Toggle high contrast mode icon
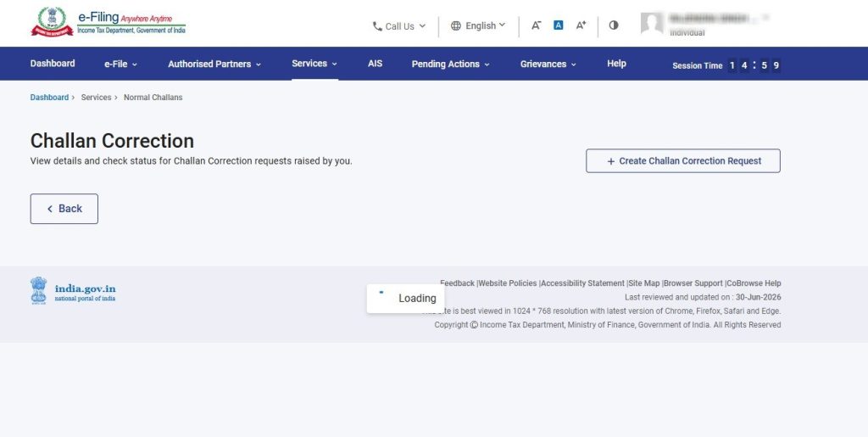Screen dimensions: 868x437 [x=614, y=25]
